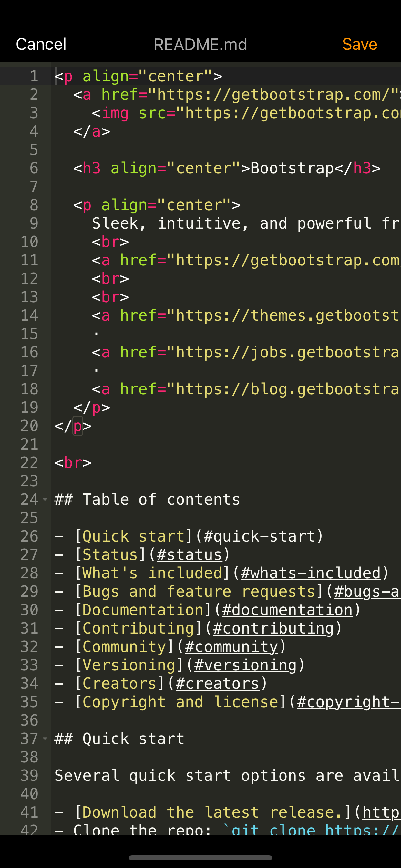Click the #contributing anchor link

coord(273,628)
